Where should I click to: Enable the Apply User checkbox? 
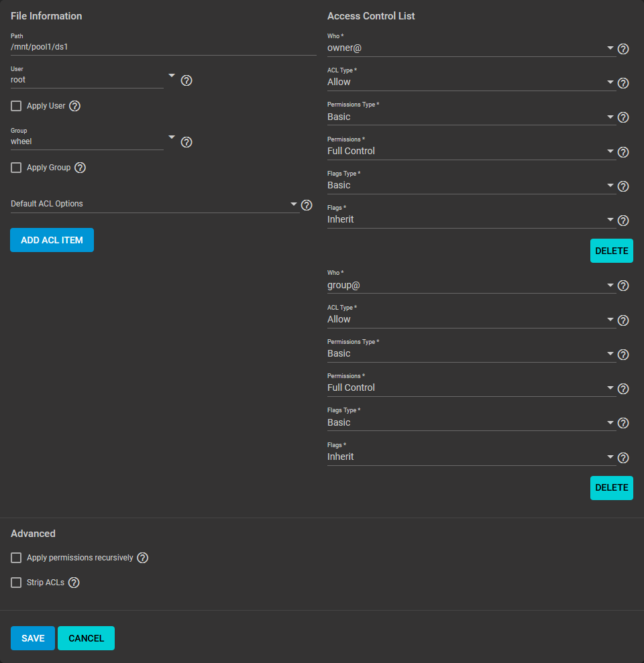click(16, 106)
